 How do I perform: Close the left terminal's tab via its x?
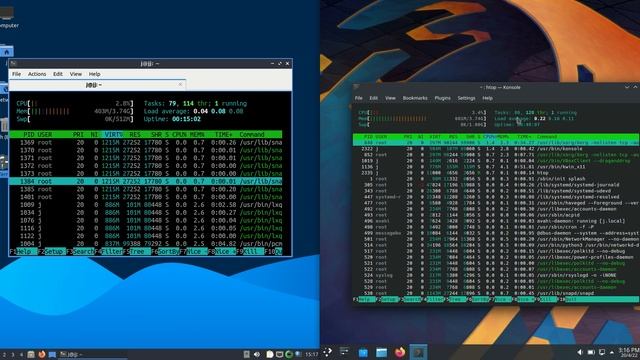[x=180, y=84]
